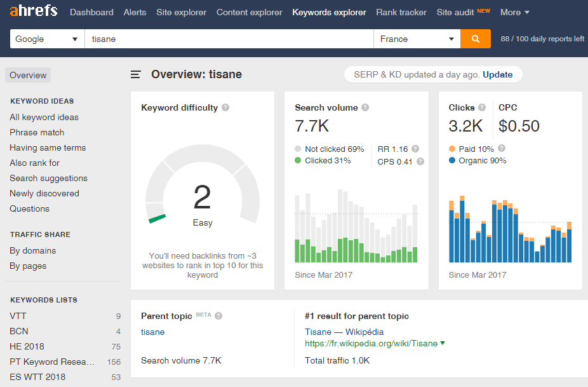Click the Total traffic 1.0K text
This screenshot has height=387, width=588.
tap(337, 361)
